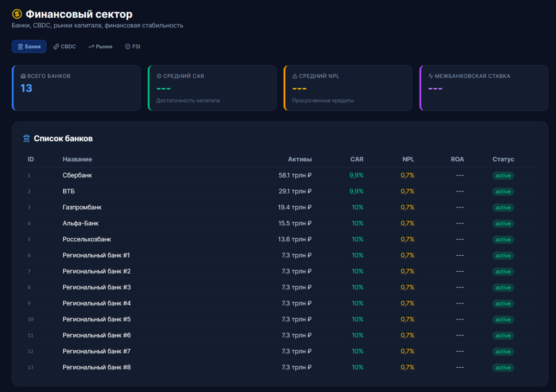Click the 0,7% NPL value for Альфа-Банк
Screen dimensions: 556x392
click(407, 224)
